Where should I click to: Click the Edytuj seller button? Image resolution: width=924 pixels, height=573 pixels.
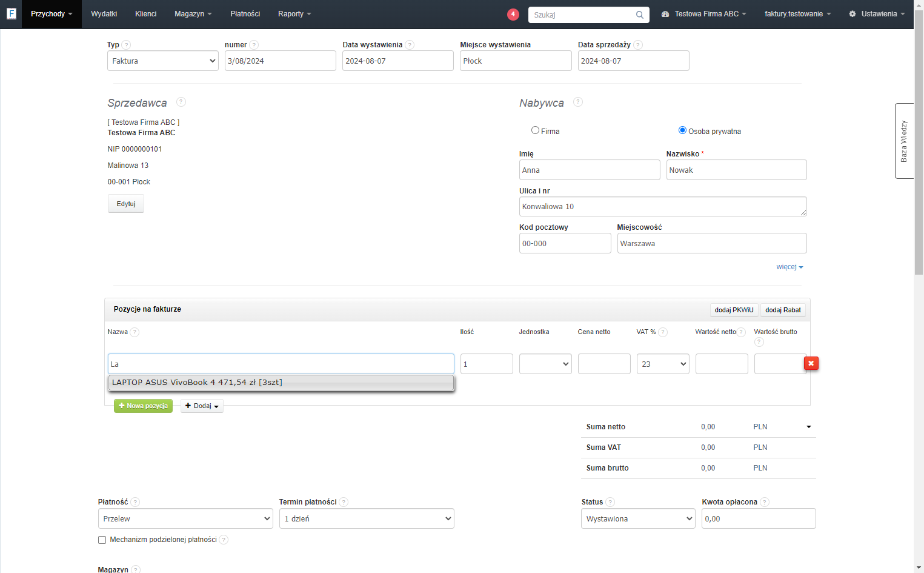pos(126,204)
